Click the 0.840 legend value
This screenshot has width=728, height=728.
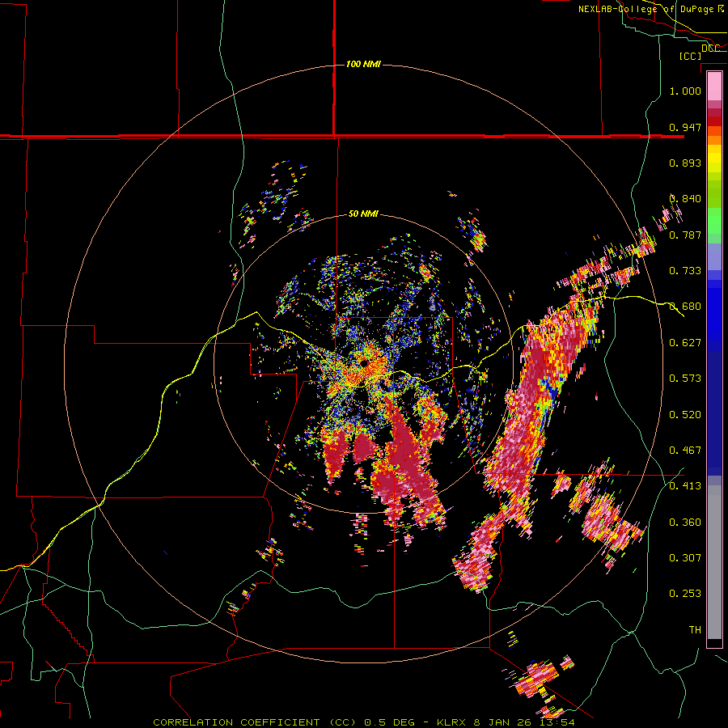tap(685, 199)
